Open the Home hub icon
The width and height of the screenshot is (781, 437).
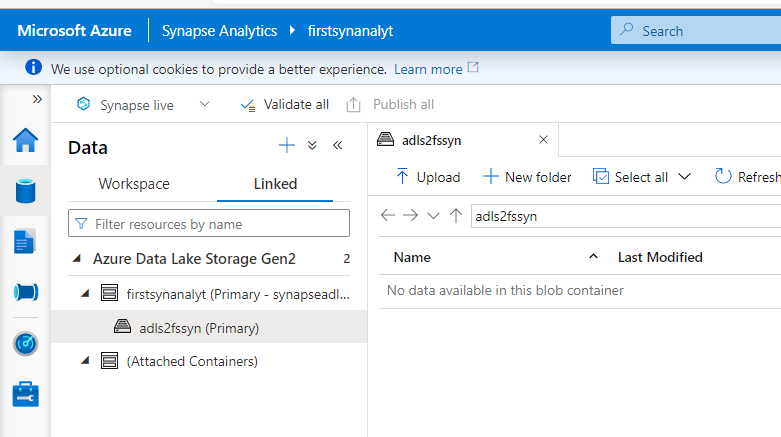pos(25,140)
